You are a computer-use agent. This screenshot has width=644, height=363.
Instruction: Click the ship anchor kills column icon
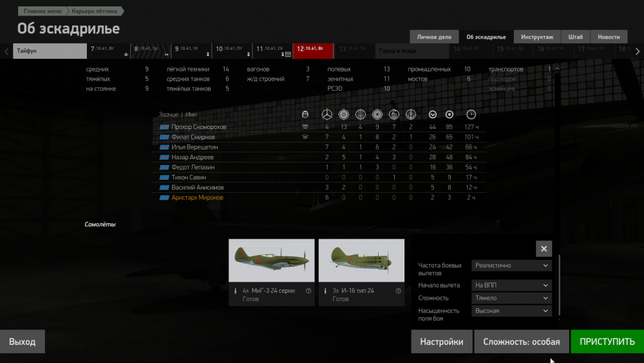tap(411, 115)
